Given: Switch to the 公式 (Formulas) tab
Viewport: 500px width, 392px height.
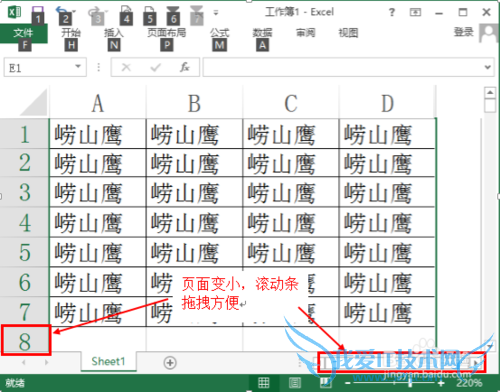Looking at the screenshot, I should [x=219, y=33].
